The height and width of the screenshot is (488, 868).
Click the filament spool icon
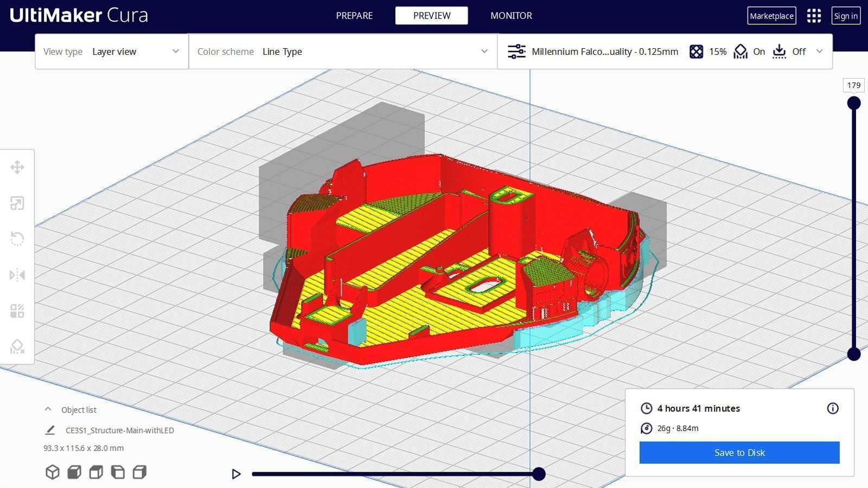click(646, 428)
